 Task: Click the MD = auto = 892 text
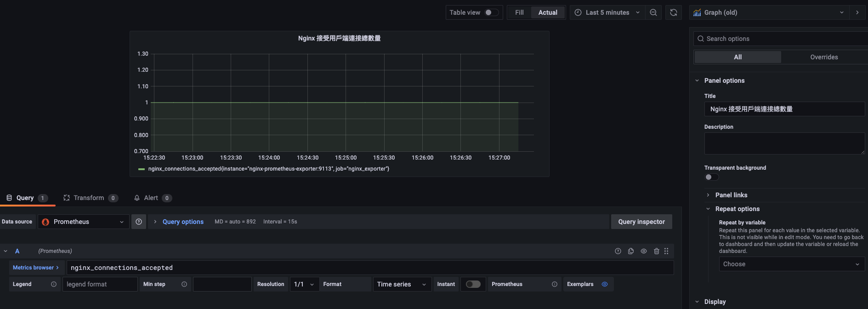click(235, 222)
